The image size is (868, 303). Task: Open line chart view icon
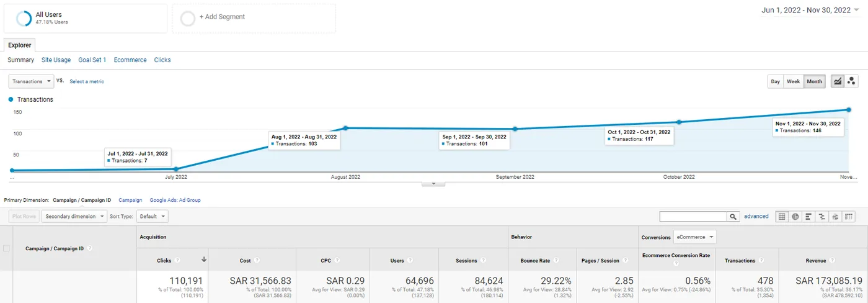point(838,81)
